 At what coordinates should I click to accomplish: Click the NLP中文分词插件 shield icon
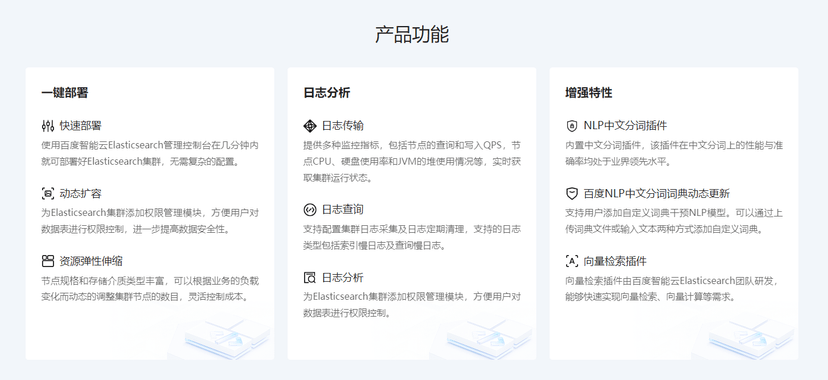pyautogui.click(x=571, y=126)
